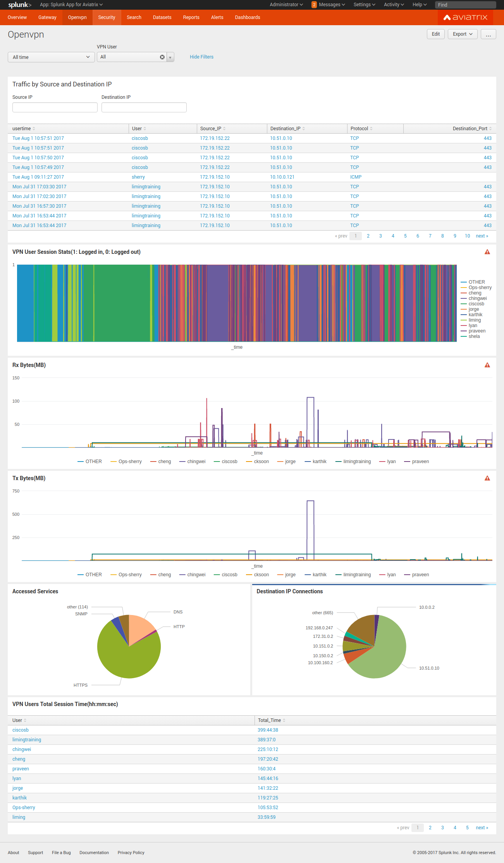This screenshot has height=863, width=504.
Task: Toggle limingtraining series in Tx Bytes legend
Action: (353, 575)
